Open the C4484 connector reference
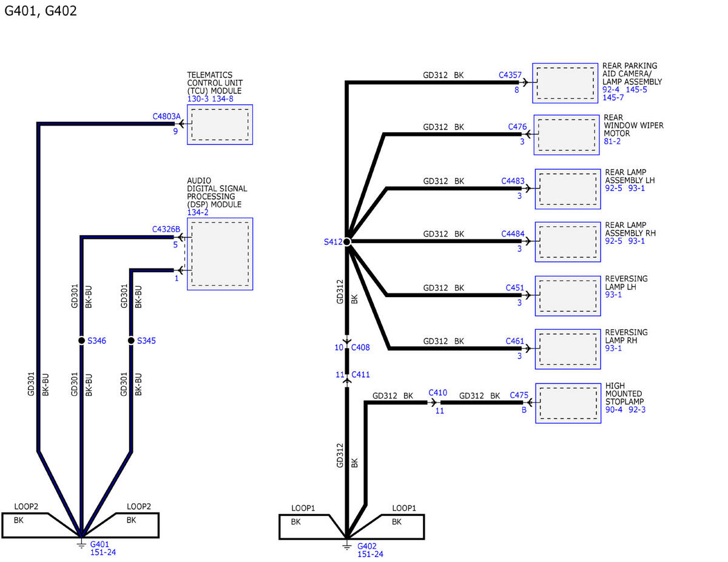 513,234
